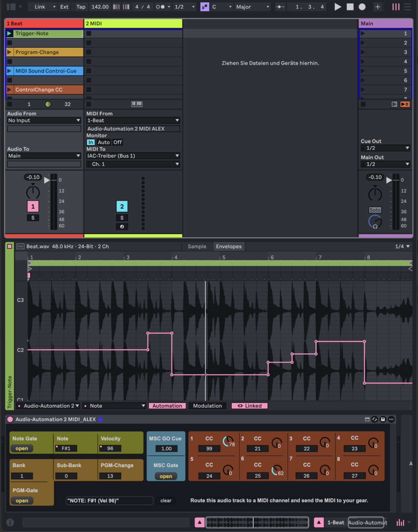Set Monitor to In
Screen dimensions: 418x532
(x=91, y=142)
